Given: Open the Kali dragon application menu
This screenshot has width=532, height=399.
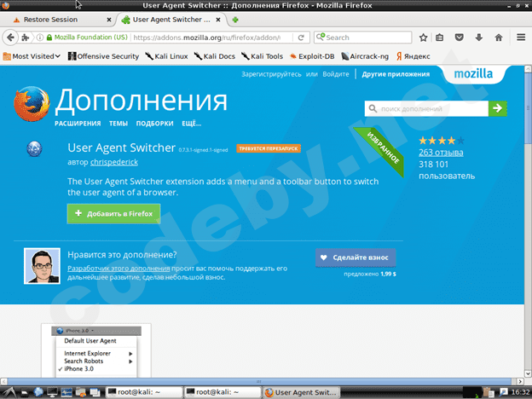Looking at the screenshot, I should [x=9, y=392].
